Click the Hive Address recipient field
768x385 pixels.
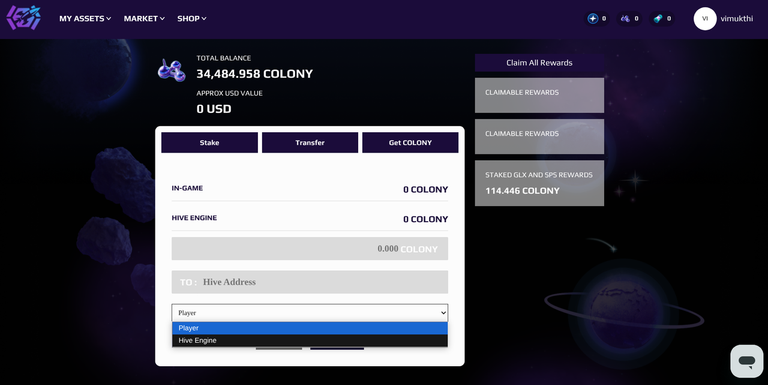point(310,282)
